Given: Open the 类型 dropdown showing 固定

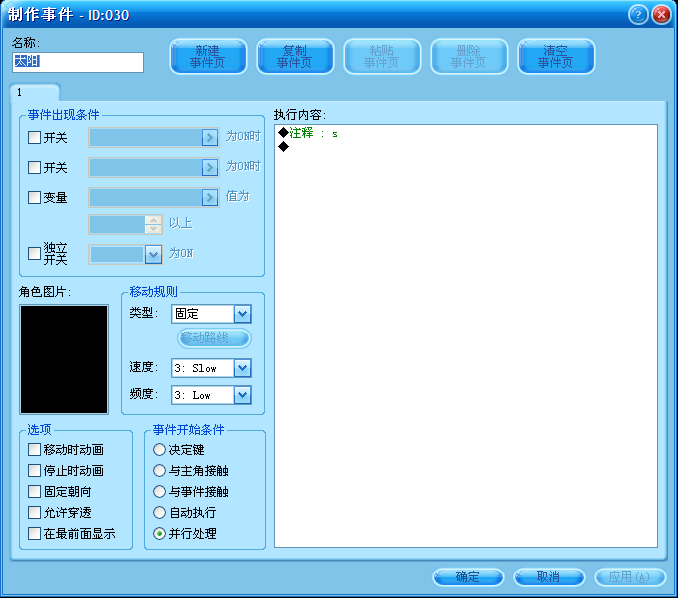Looking at the screenshot, I should (x=211, y=314).
